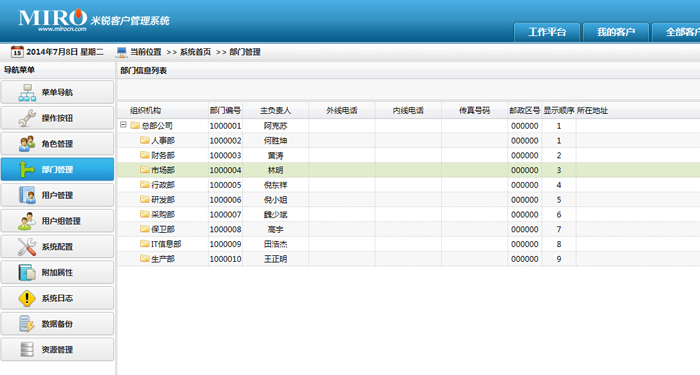Click the 生产部 folder icon

click(x=145, y=258)
